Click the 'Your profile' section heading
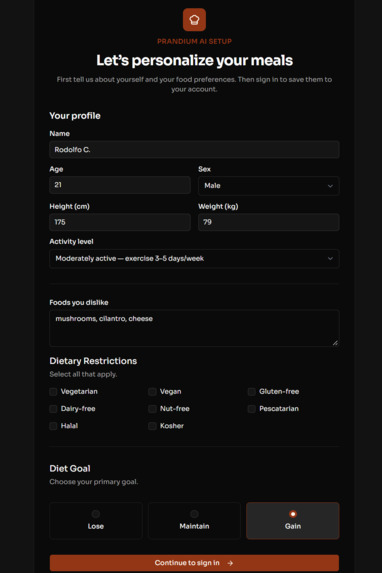The height and width of the screenshot is (573, 382). [75, 116]
